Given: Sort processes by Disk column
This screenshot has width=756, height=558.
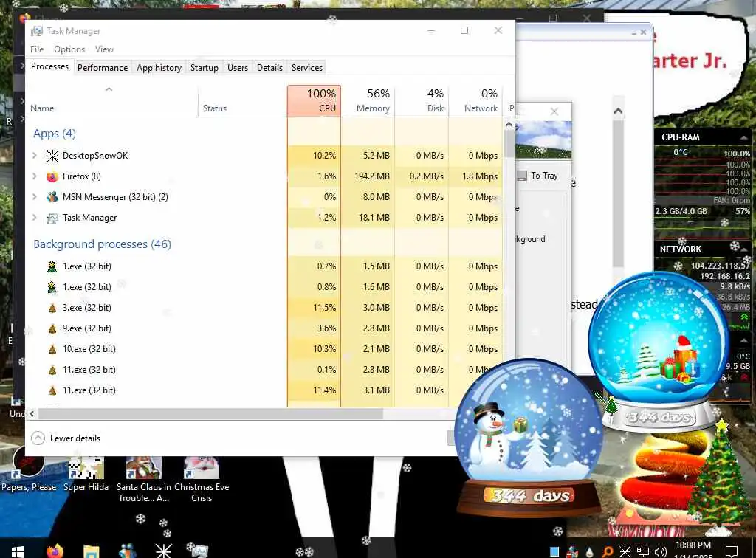Looking at the screenshot, I should point(422,100).
